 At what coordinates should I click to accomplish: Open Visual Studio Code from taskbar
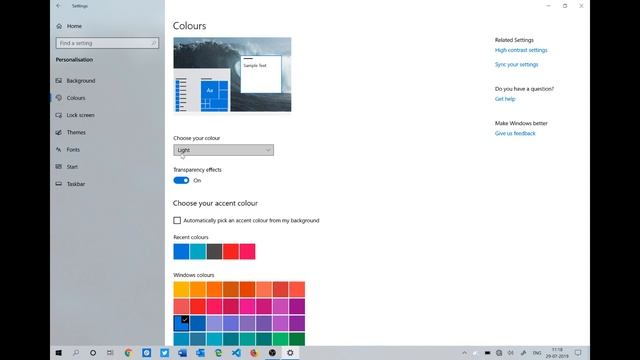[x=236, y=353]
